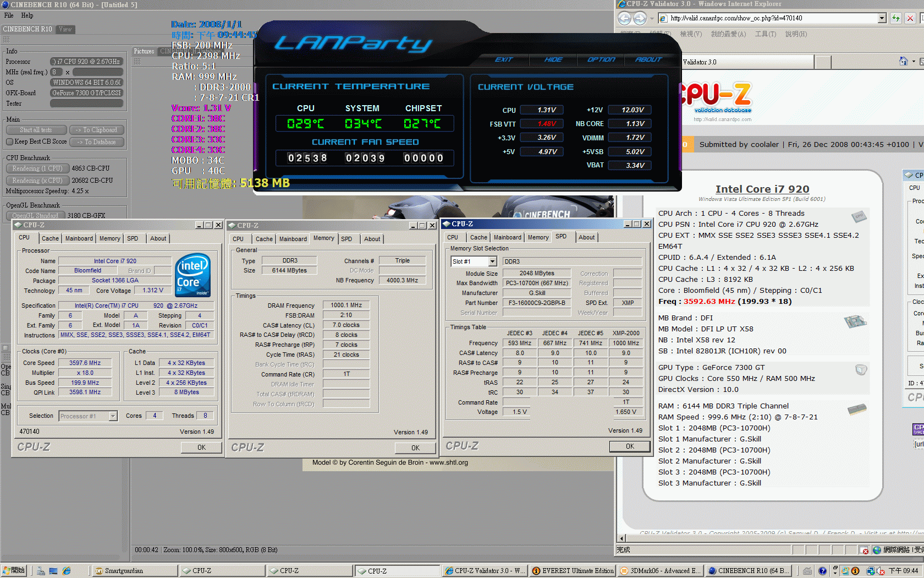Click the IE forward navigation arrow
This screenshot has height=578, width=924.
(640, 18)
